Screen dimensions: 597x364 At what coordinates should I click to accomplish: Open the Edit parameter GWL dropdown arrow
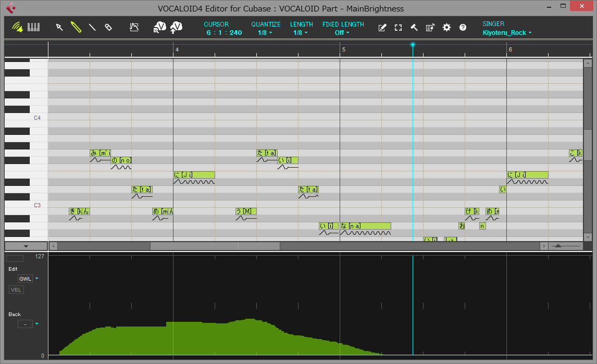pos(37,279)
